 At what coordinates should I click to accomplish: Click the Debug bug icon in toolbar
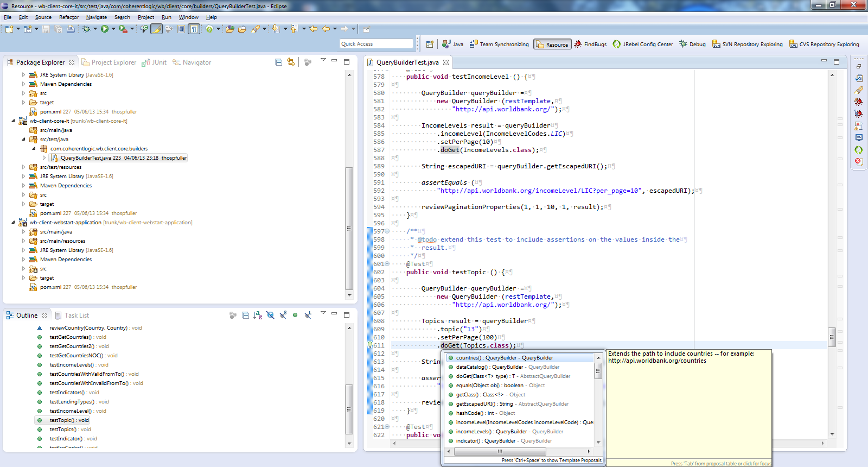[x=86, y=29]
